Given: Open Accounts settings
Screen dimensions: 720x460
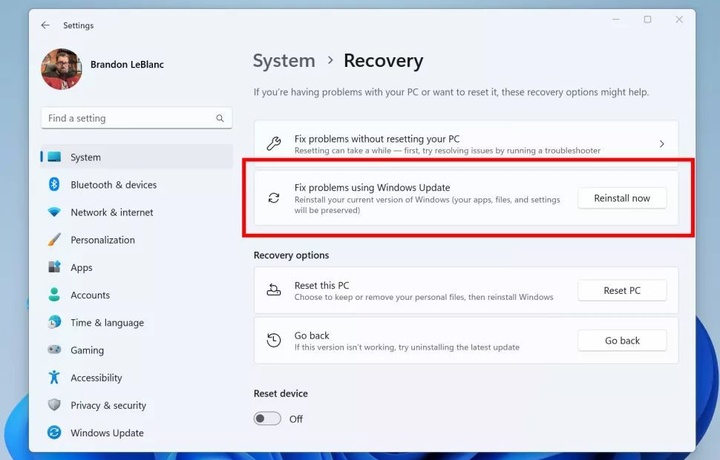Looking at the screenshot, I should click(136, 295).
